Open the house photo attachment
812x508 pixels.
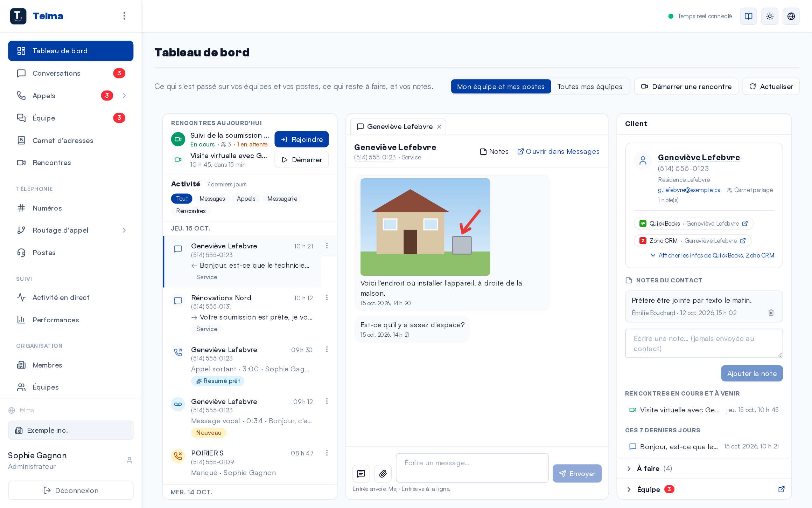(x=425, y=227)
